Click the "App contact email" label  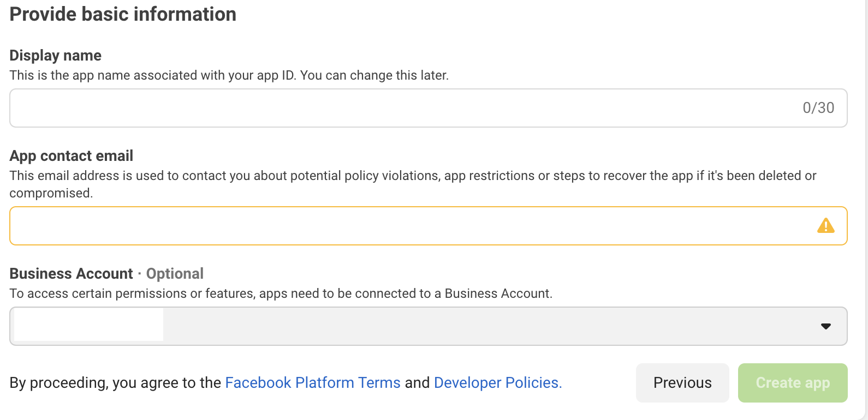(72, 156)
